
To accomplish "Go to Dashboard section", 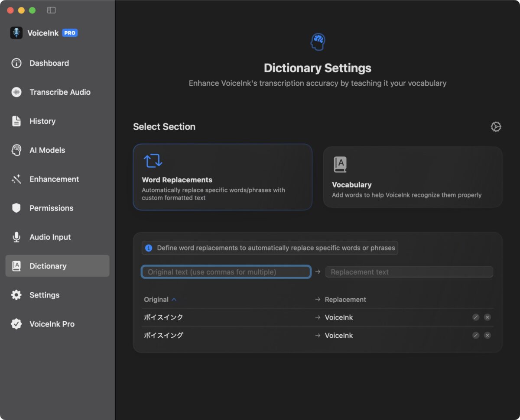I will 49,63.
